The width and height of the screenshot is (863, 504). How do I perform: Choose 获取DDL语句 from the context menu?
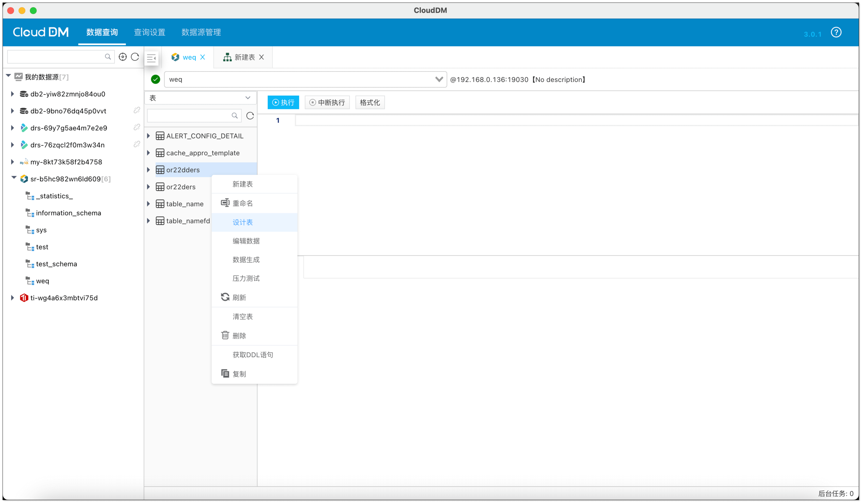click(x=254, y=355)
